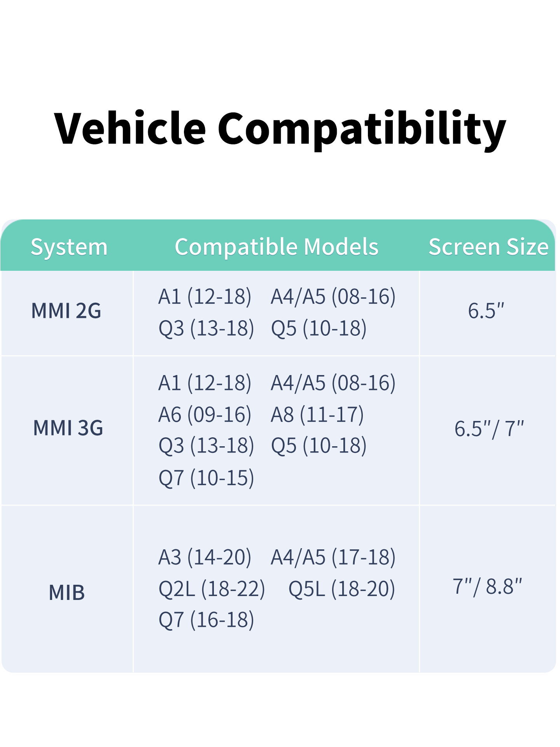Viewport: 560px width, 747px height.
Task: Click the MMI 2G row label
Action: point(66,311)
